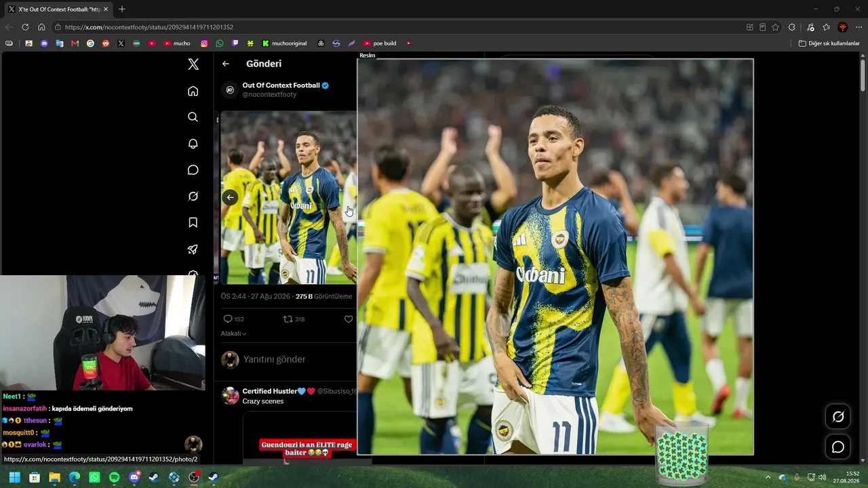Go to browser home page
The height and width of the screenshot is (488, 868).
click(41, 27)
